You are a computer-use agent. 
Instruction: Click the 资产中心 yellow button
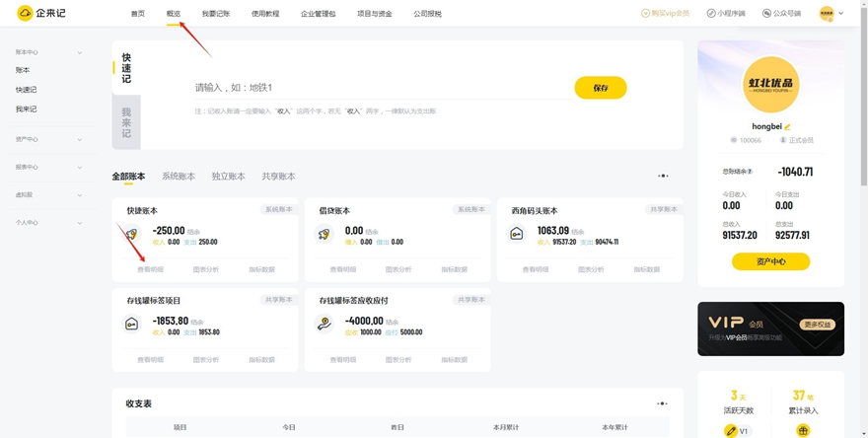(x=770, y=261)
